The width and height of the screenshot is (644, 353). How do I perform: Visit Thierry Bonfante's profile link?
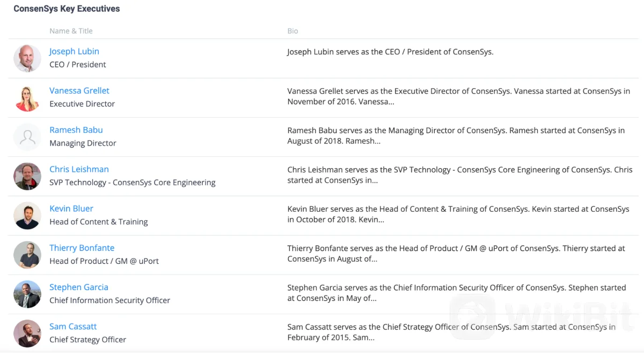click(82, 248)
